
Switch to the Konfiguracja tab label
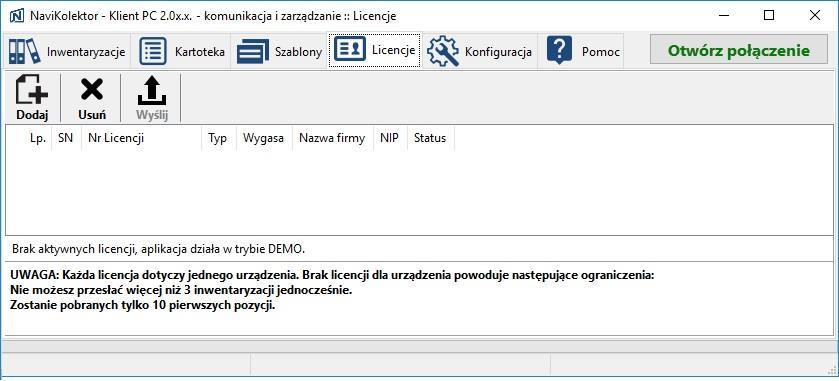pos(498,52)
